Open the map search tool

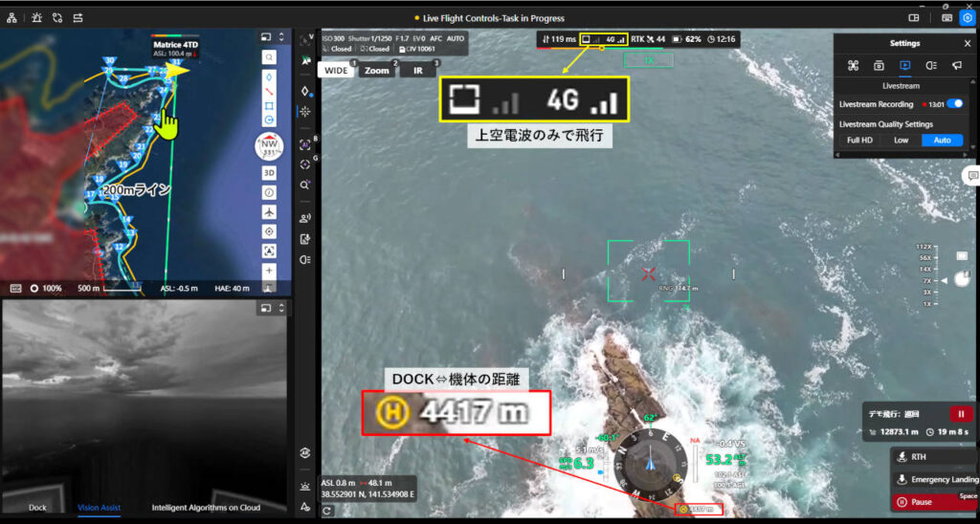(269, 56)
